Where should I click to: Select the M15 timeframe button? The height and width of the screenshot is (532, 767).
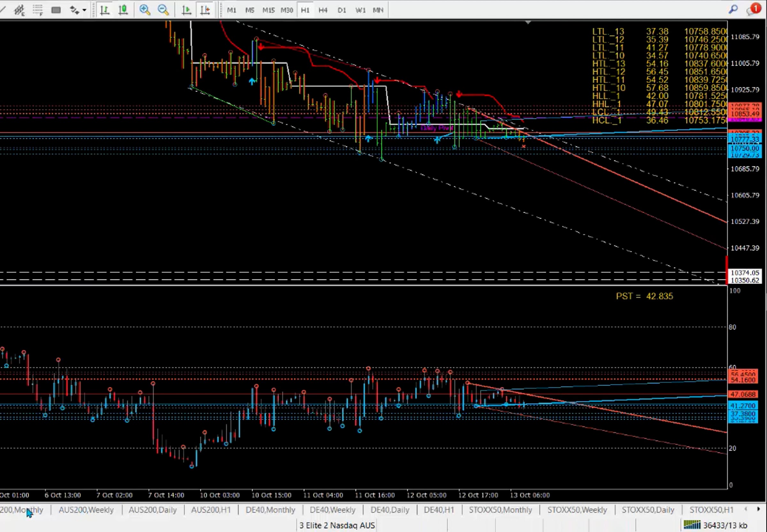pos(268,10)
